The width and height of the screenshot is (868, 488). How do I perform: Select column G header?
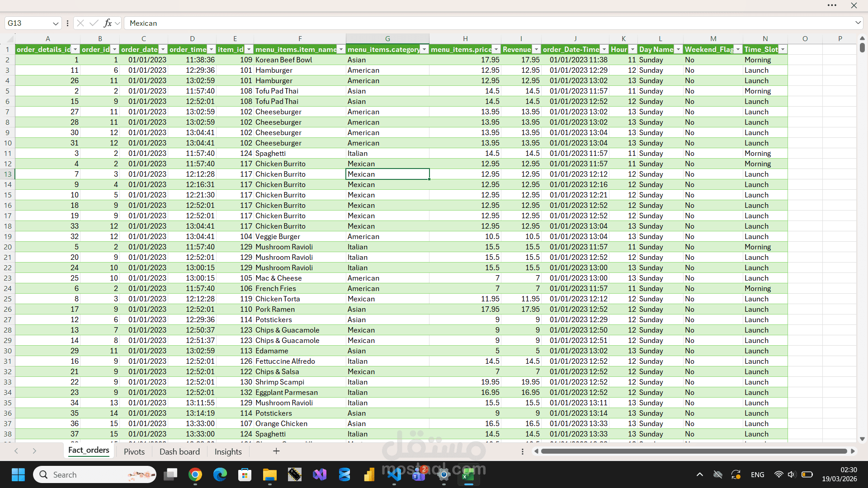387,39
